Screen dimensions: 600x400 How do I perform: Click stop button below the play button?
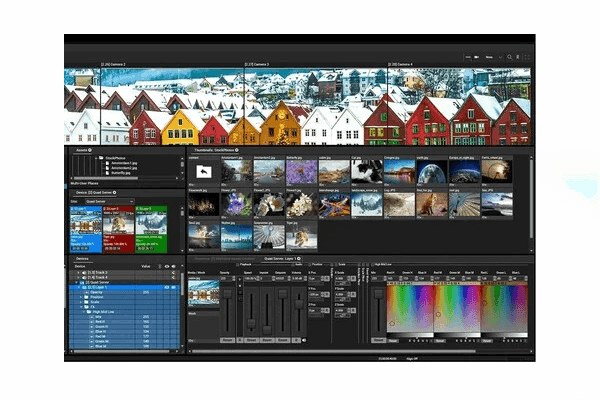tap(240, 286)
